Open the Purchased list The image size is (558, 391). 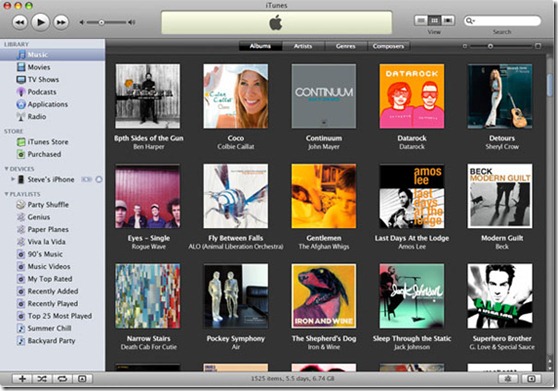click(x=52, y=154)
